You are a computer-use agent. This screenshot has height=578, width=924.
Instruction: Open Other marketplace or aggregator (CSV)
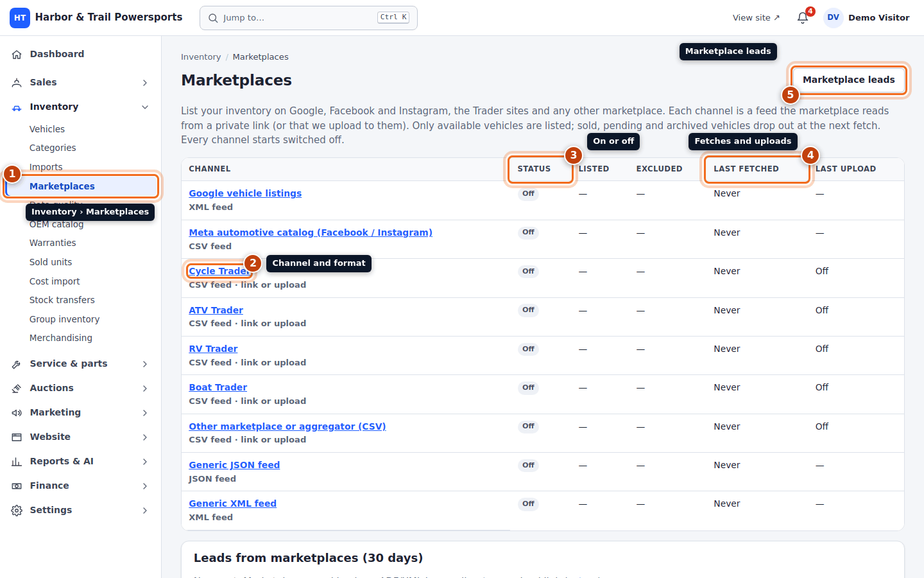click(x=287, y=426)
